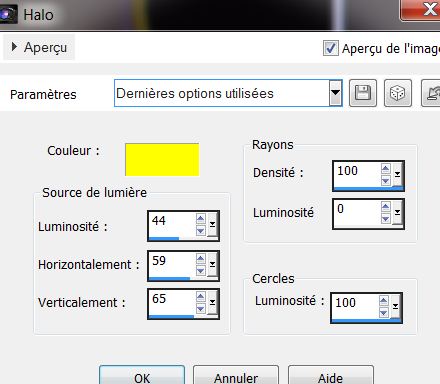This screenshot has width=440, height=384.
Task: Confirm with the OK button
Action: (142, 377)
